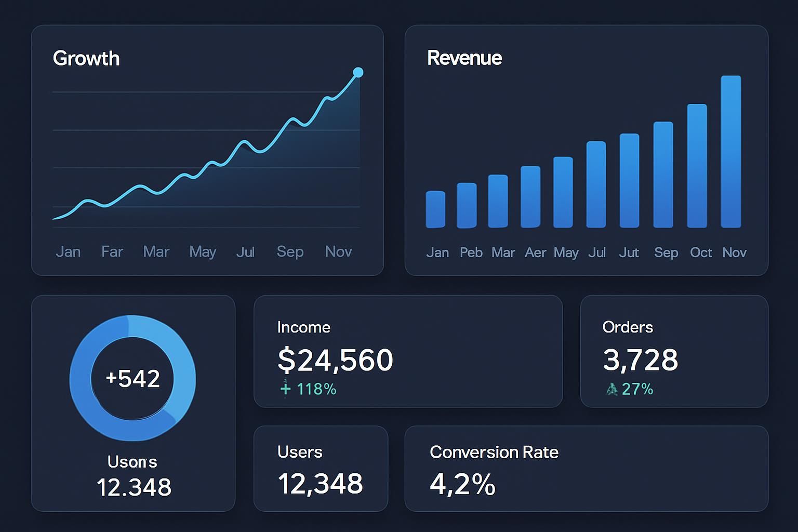Open the Orders card showing 3,728
This screenshot has width=798, height=532.
coord(674,351)
